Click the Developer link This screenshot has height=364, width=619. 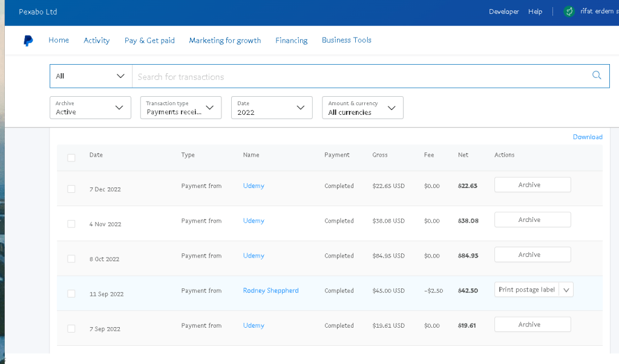(x=503, y=11)
